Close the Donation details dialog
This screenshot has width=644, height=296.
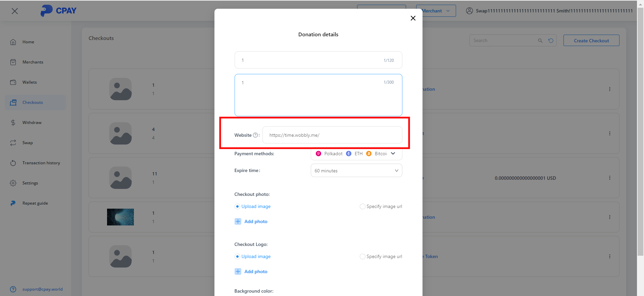413,18
